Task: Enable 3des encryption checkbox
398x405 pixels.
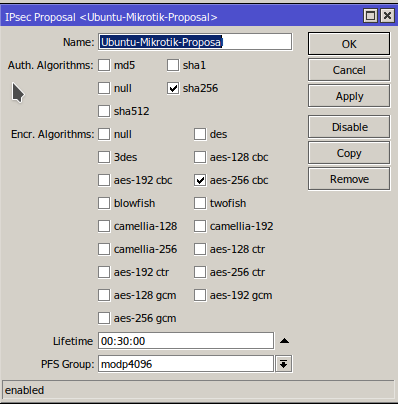Action: [x=104, y=157]
